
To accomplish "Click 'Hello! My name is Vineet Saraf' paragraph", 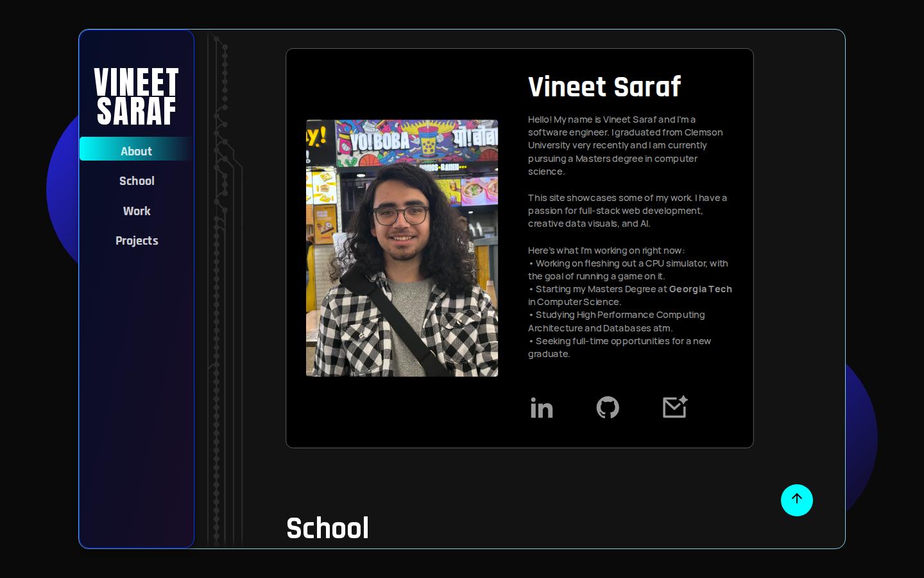I will point(626,145).
